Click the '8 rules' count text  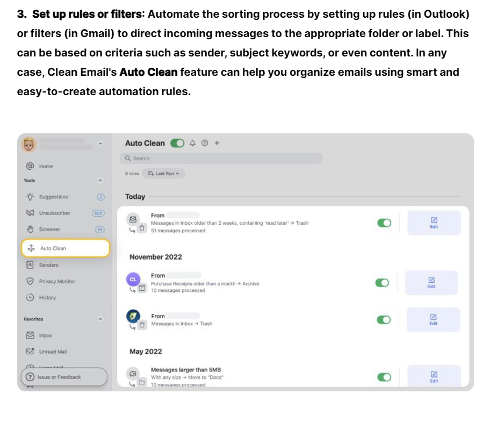pyautogui.click(x=132, y=173)
